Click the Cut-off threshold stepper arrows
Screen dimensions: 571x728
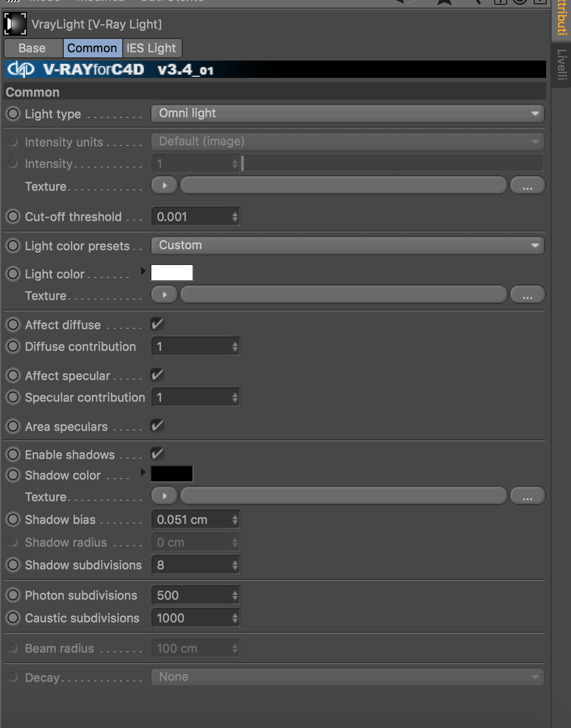(x=235, y=217)
